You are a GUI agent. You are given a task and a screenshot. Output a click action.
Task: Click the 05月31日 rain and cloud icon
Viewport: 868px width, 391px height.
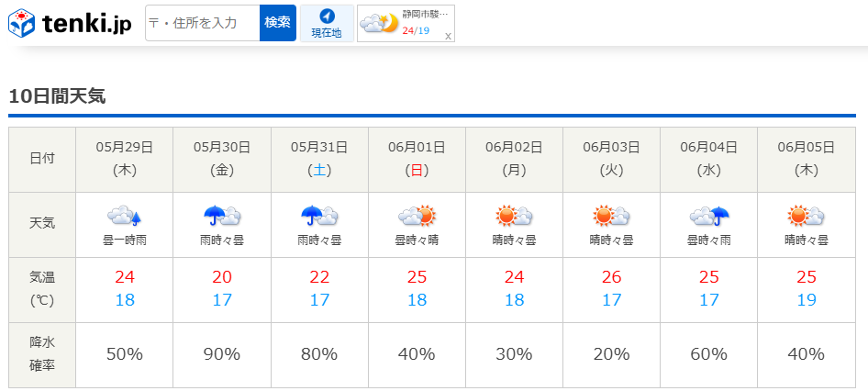[319, 216]
